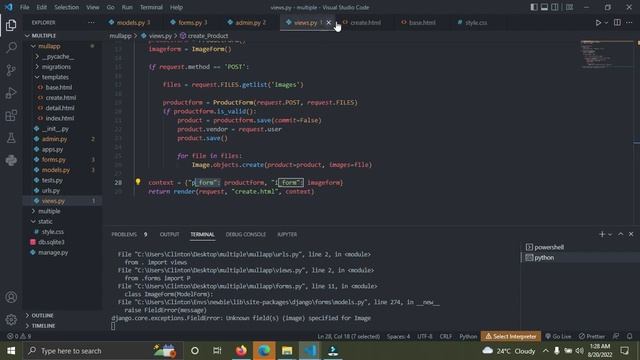This screenshot has width=640, height=360.
Task: Open the Manage gear icon
Action: click(11, 319)
